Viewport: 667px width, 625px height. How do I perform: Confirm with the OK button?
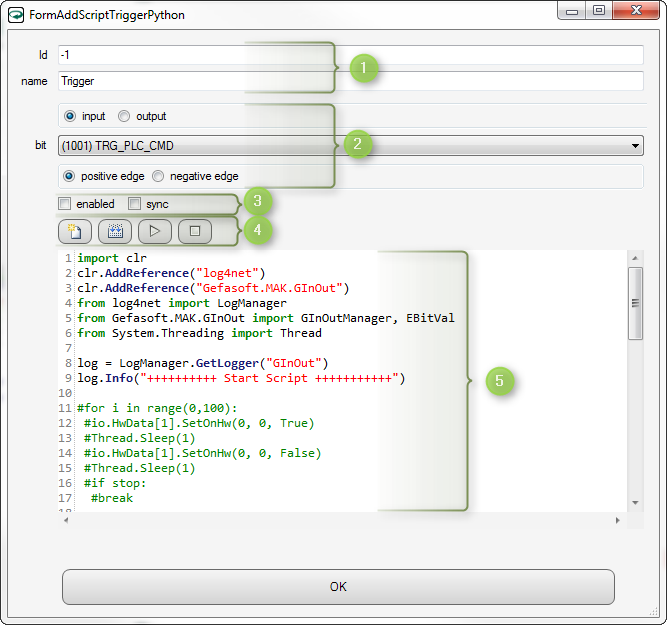coord(338,587)
